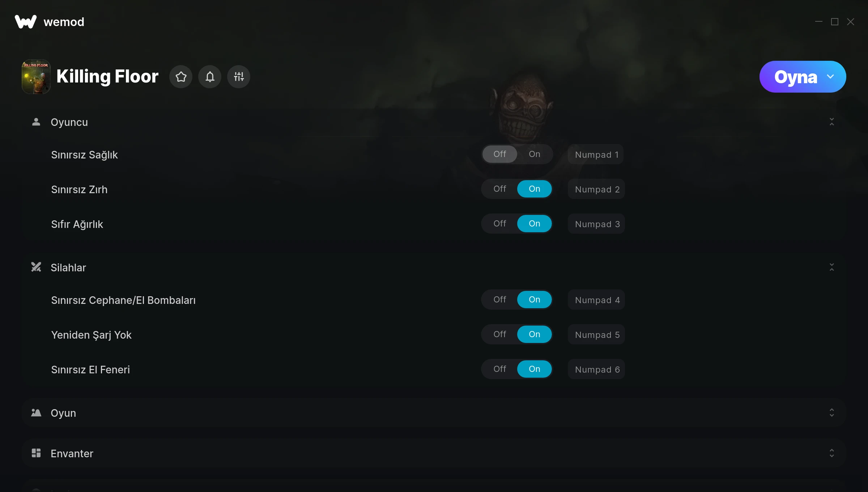Open the sliders settings icon

coord(239,77)
